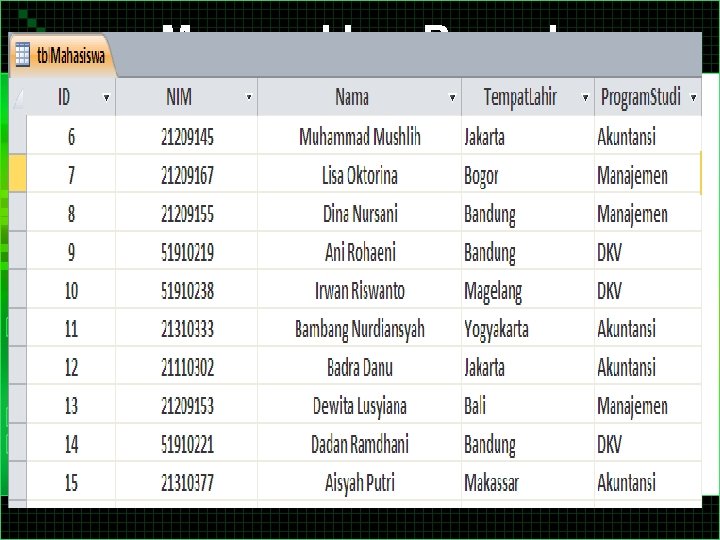This screenshot has width=720, height=540.
Task: Click the NIM cell 21209167
Action: coord(187,175)
